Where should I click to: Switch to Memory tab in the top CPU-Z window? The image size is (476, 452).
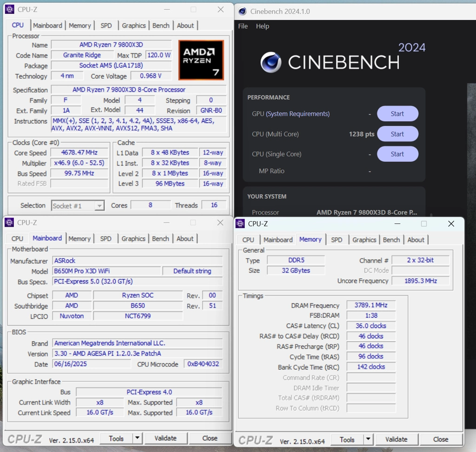click(80, 26)
